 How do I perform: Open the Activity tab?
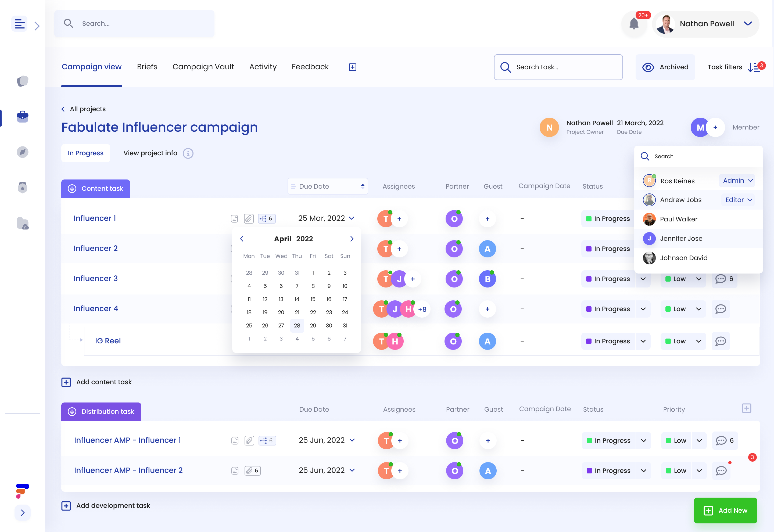point(263,67)
